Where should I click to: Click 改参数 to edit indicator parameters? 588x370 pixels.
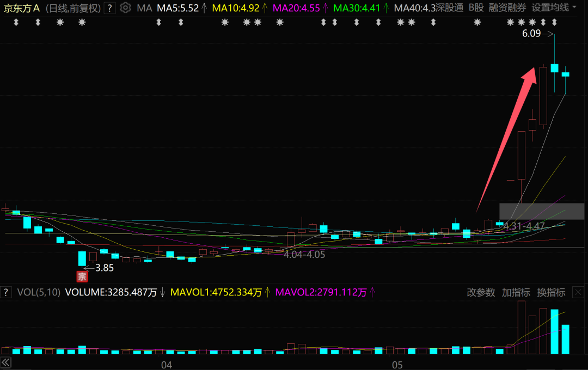click(x=481, y=292)
